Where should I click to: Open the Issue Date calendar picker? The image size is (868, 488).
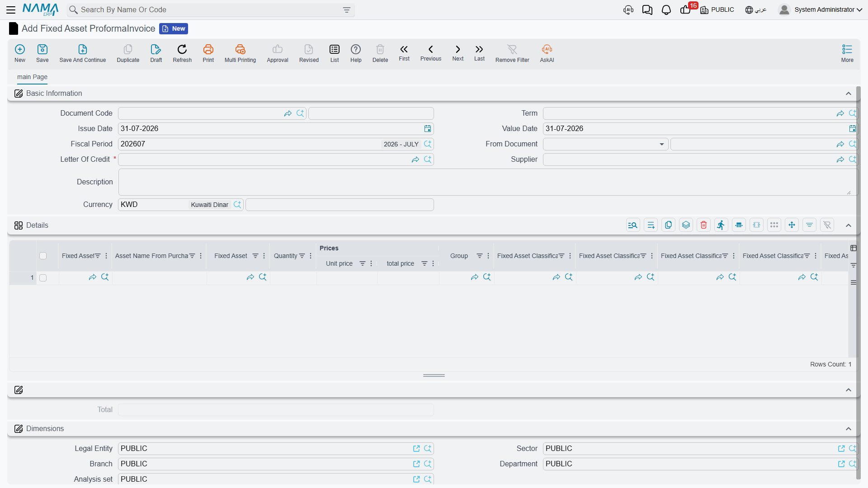[428, 129]
